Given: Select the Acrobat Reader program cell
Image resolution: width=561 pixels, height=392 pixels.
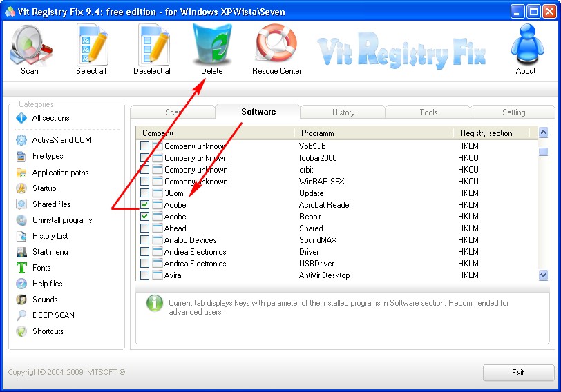Looking at the screenshot, I should pyautogui.click(x=325, y=205).
